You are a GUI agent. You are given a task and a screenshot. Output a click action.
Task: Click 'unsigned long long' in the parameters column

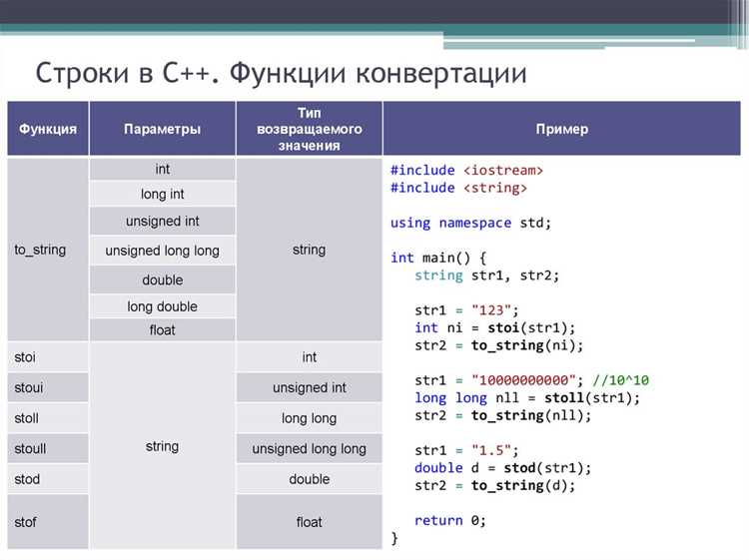[163, 251]
